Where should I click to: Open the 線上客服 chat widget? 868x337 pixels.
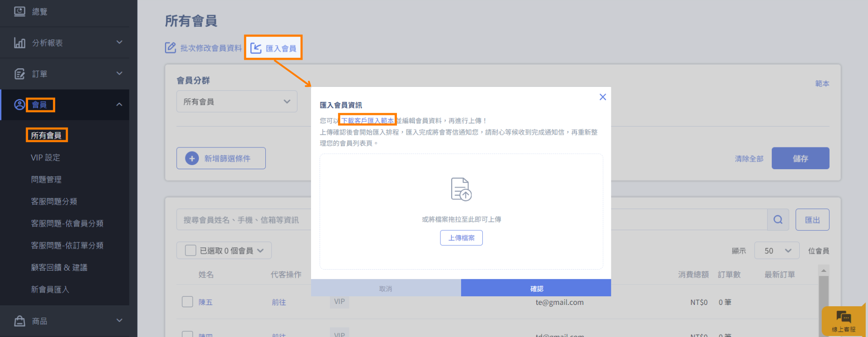click(844, 321)
